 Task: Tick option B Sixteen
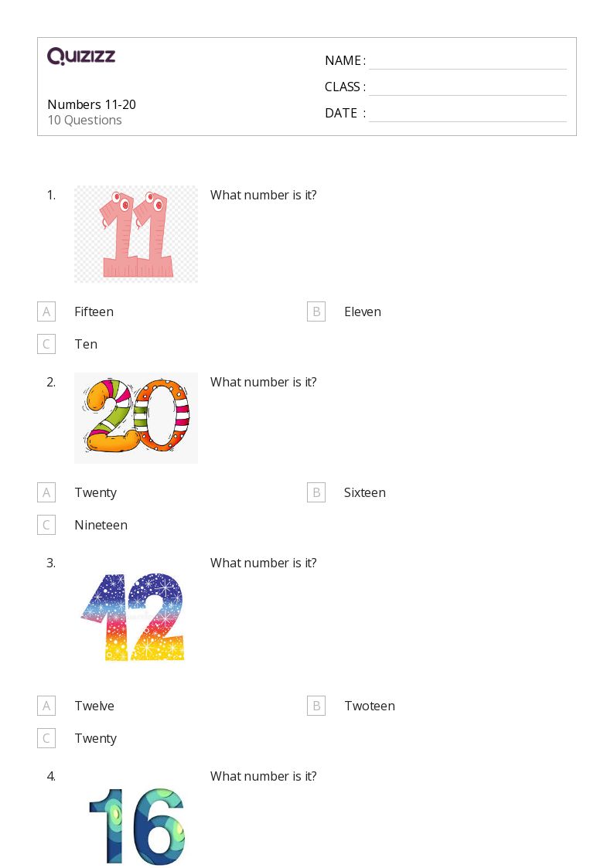(316, 492)
